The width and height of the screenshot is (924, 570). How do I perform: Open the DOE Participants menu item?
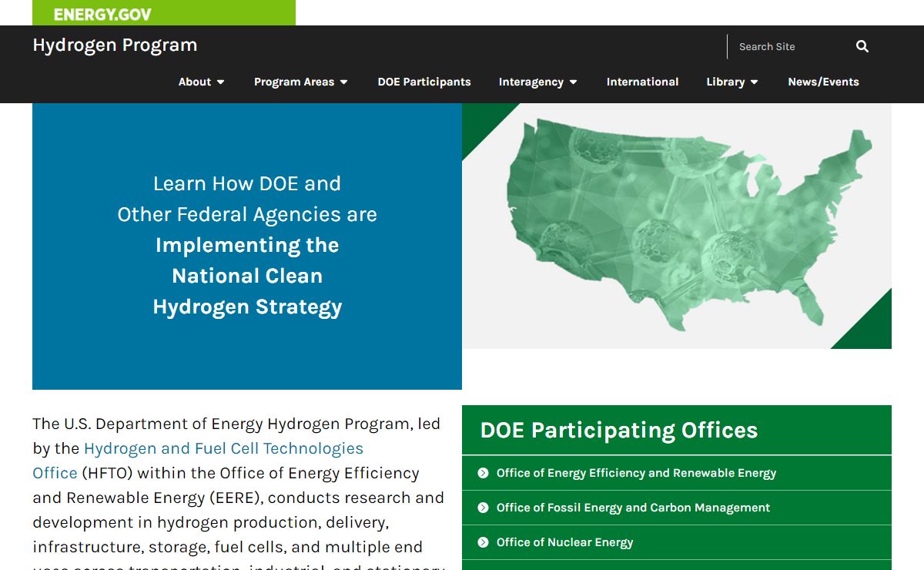pyautogui.click(x=423, y=82)
